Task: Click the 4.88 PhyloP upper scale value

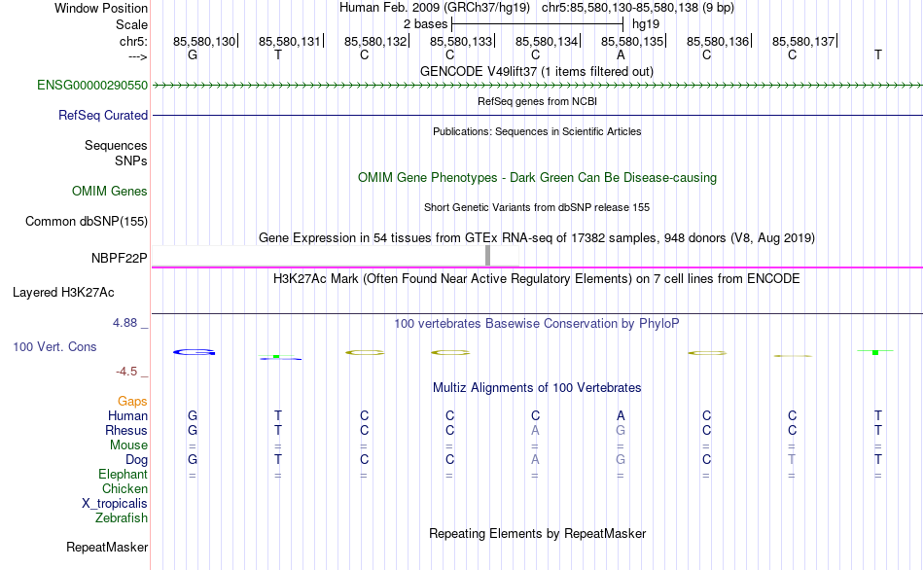Action: click(x=124, y=323)
